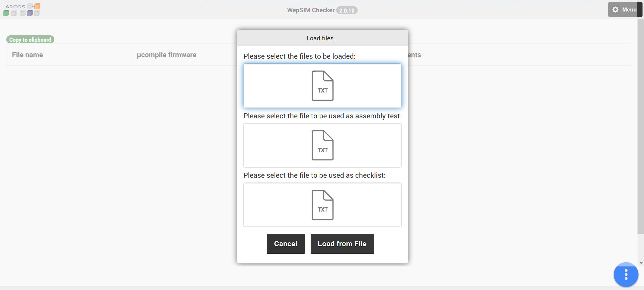Click the ARCOS logo
Viewport: 644px width, 290px height.
point(22,10)
